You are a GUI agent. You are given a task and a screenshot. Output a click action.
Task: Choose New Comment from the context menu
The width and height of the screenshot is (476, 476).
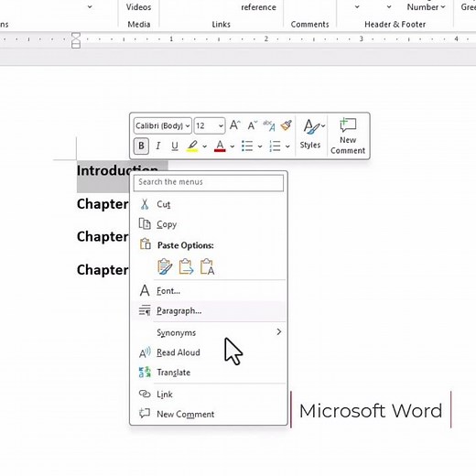click(x=209, y=414)
